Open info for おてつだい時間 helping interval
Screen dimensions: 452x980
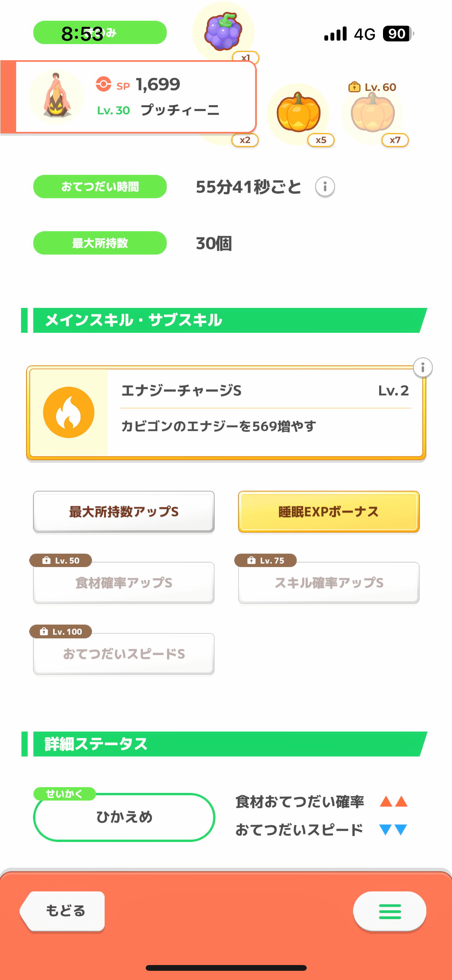[325, 187]
